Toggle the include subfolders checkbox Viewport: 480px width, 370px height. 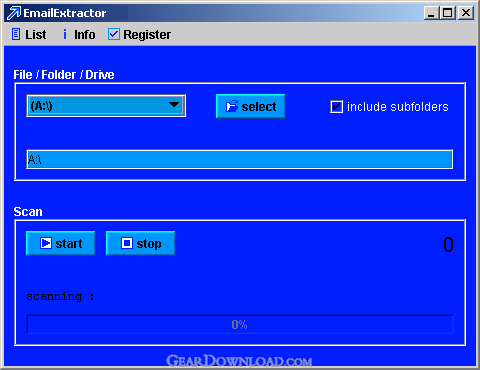click(336, 107)
